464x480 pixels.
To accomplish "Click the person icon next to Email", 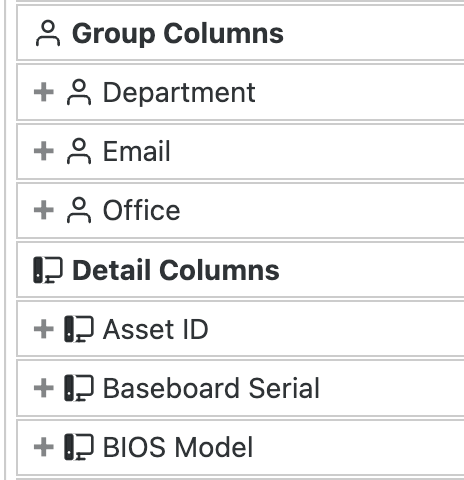I will (x=79, y=151).
